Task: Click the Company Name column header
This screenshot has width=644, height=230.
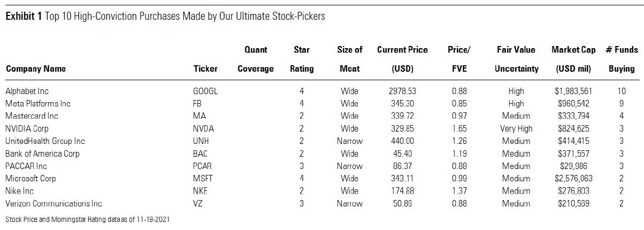Action: point(35,68)
